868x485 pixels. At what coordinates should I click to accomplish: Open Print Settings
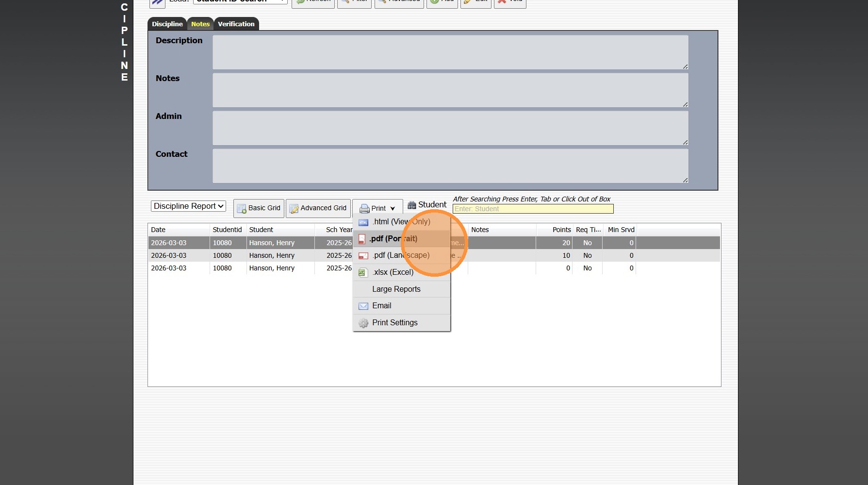(x=402, y=323)
